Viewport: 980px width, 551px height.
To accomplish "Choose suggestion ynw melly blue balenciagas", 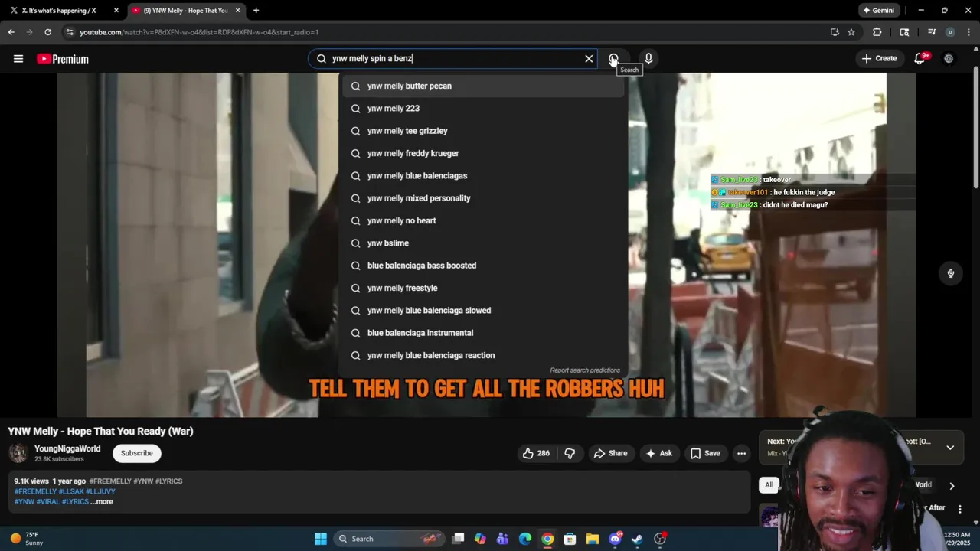I will pos(483,176).
